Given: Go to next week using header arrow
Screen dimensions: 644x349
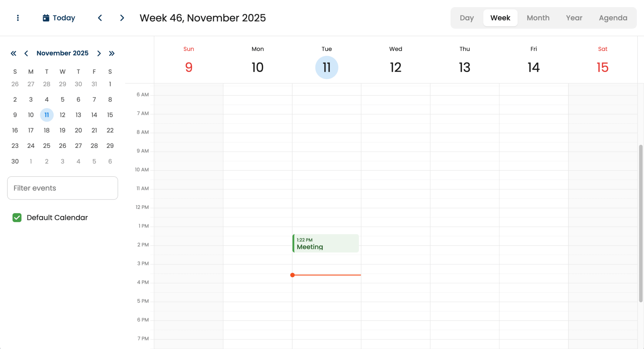Looking at the screenshot, I should (122, 18).
